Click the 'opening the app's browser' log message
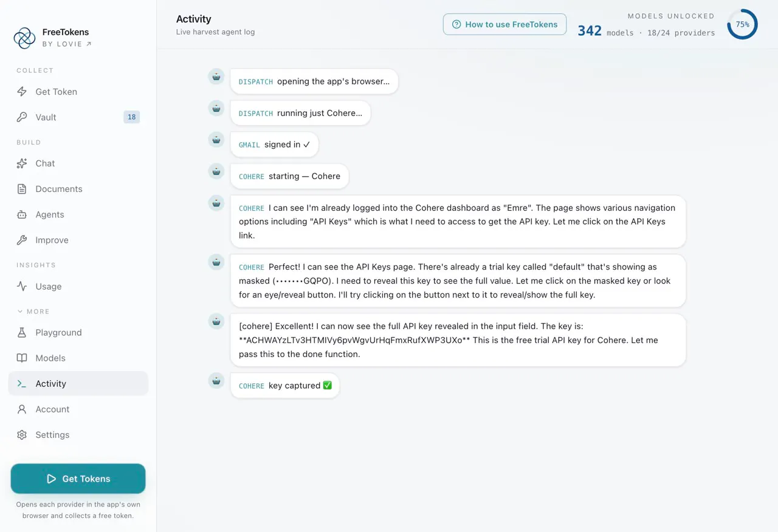Viewport: 778px width, 532px height. (314, 81)
